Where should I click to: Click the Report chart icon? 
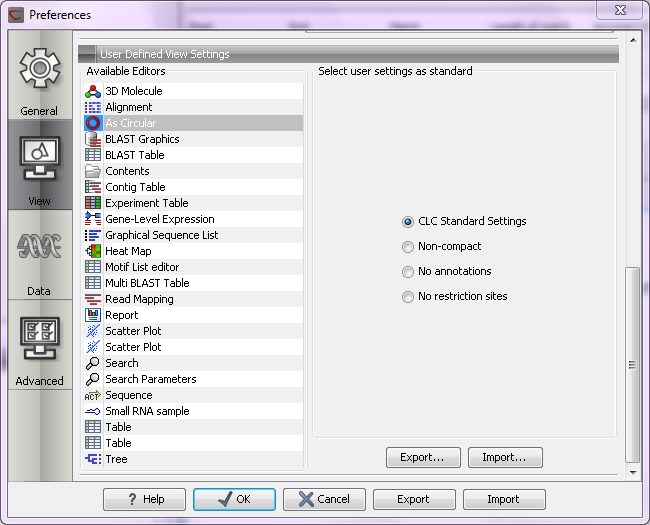(93, 315)
